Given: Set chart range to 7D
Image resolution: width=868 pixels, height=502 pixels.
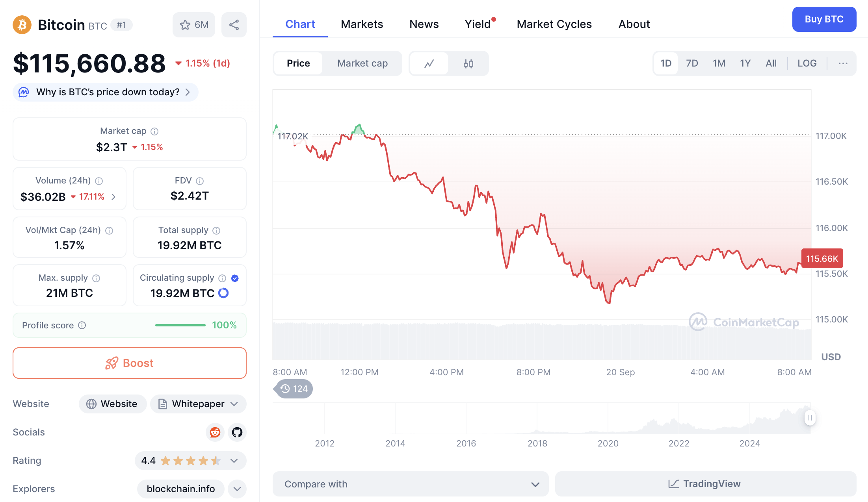Looking at the screenshot, I should (692, 63).
